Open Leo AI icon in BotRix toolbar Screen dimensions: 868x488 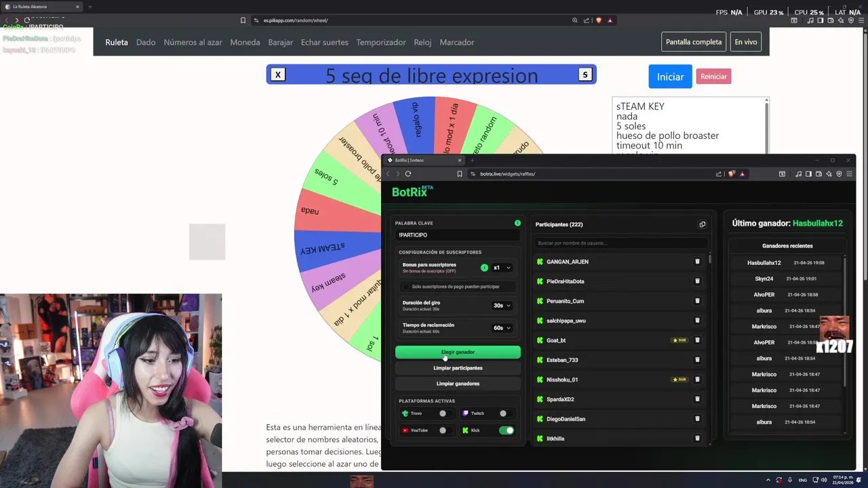pos(829,174)
